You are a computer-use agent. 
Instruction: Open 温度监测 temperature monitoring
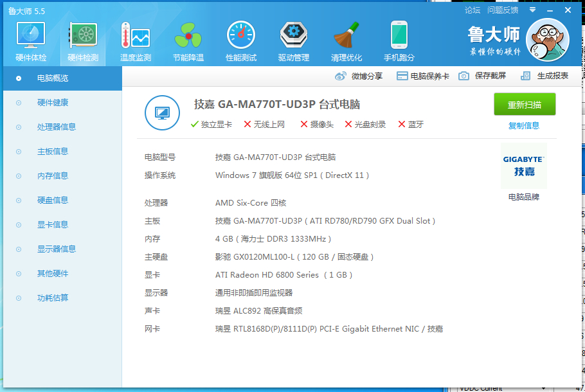[x=136, y=41]
